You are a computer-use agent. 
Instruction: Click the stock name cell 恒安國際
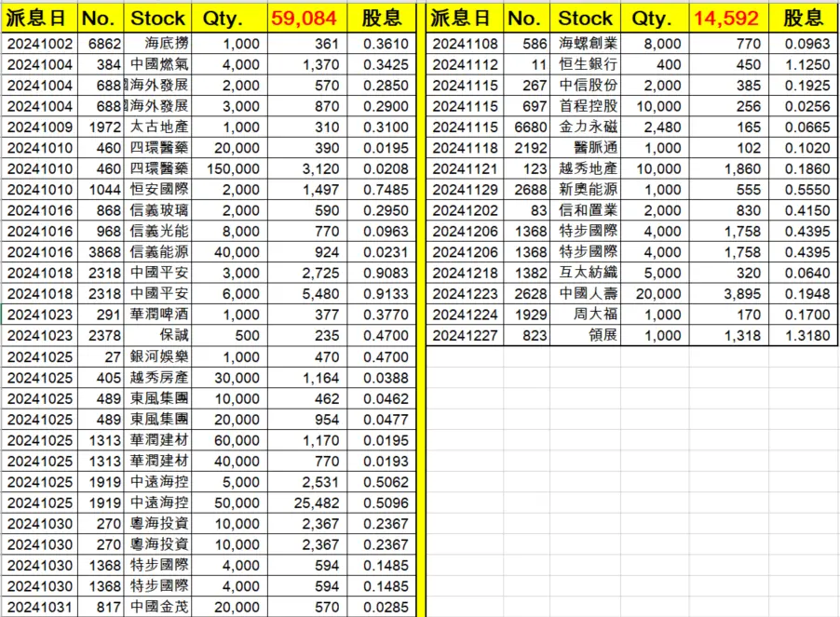coord(157,190)
